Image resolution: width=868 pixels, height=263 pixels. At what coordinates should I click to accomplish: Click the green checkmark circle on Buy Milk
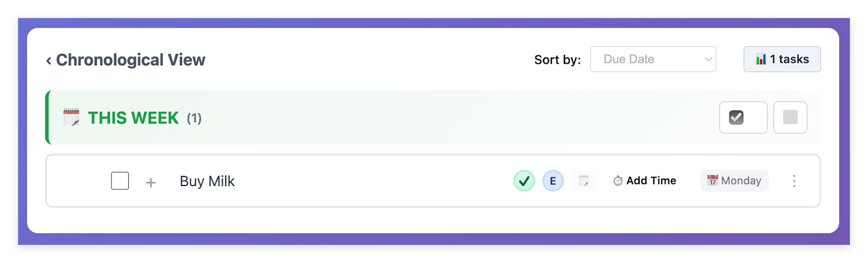(x=524, y=181)
